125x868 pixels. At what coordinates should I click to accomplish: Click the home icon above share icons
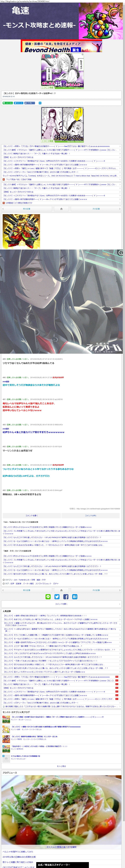[61, 590]
